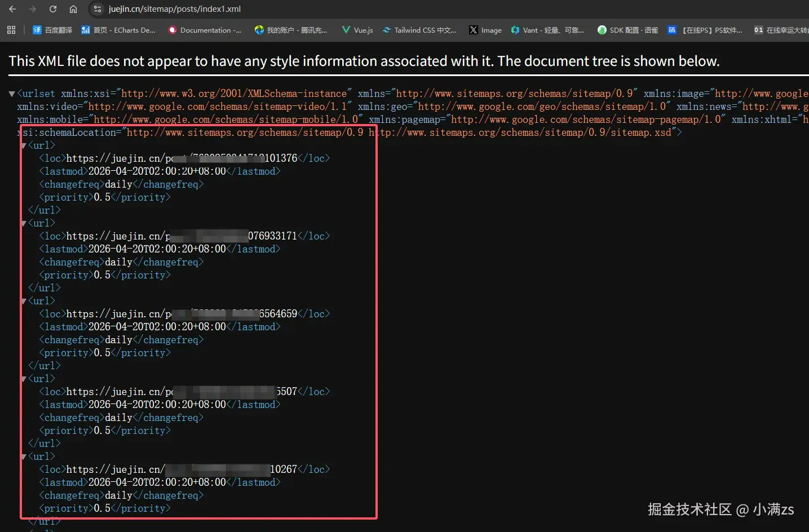Image resolution: width=809 pixels, height=532 pixels.
Task: Open the Tailwind CSS 中文 bookmark
Action: pos(419,30)
